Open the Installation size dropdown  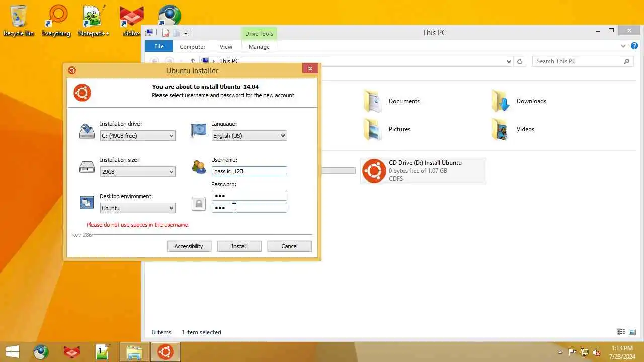click(137, 171)
